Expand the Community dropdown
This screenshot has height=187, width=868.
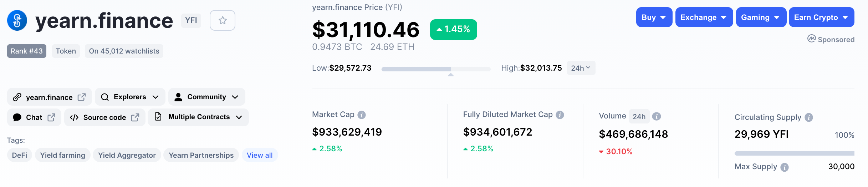click(x=206, y=97)
